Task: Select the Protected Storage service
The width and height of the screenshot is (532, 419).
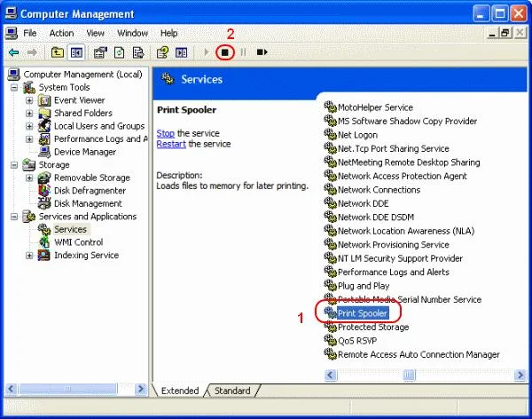Action: (373, 327)
